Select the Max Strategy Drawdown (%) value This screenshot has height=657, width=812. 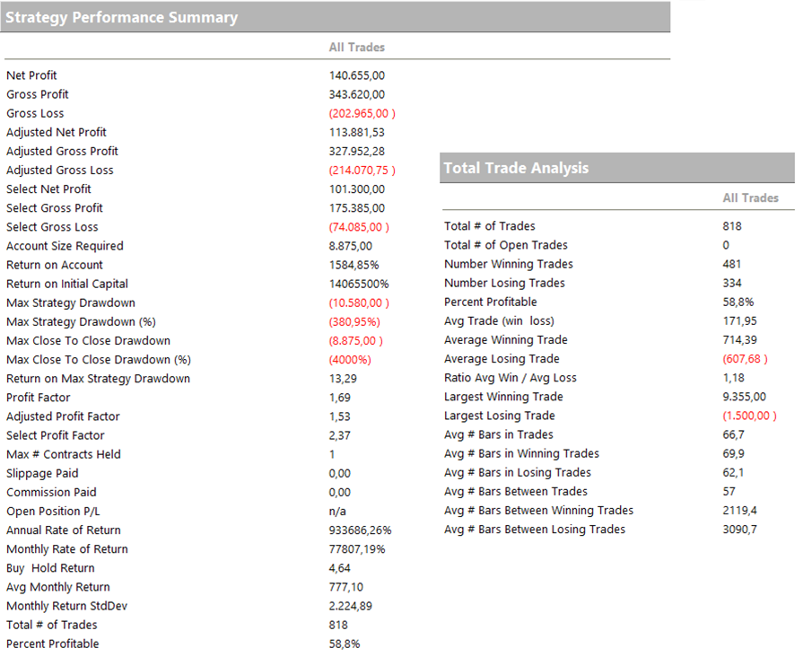click(x=354, y=321)
